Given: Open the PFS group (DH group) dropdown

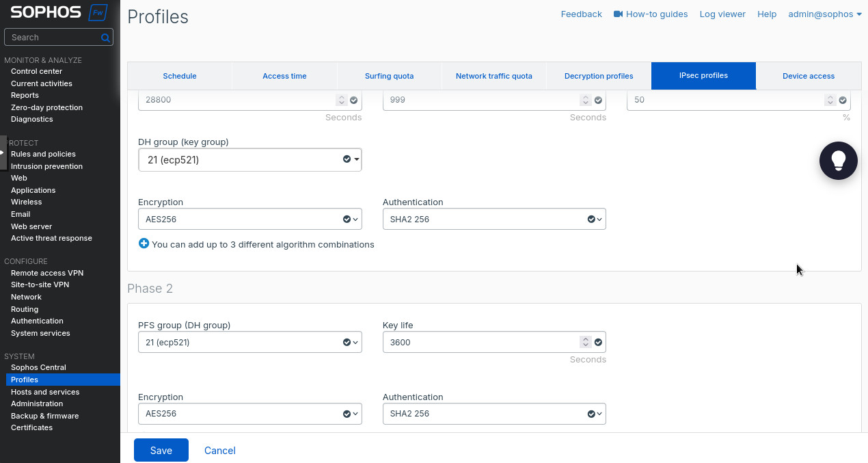Looking at the screenshot, I should [x=249, y=342].
